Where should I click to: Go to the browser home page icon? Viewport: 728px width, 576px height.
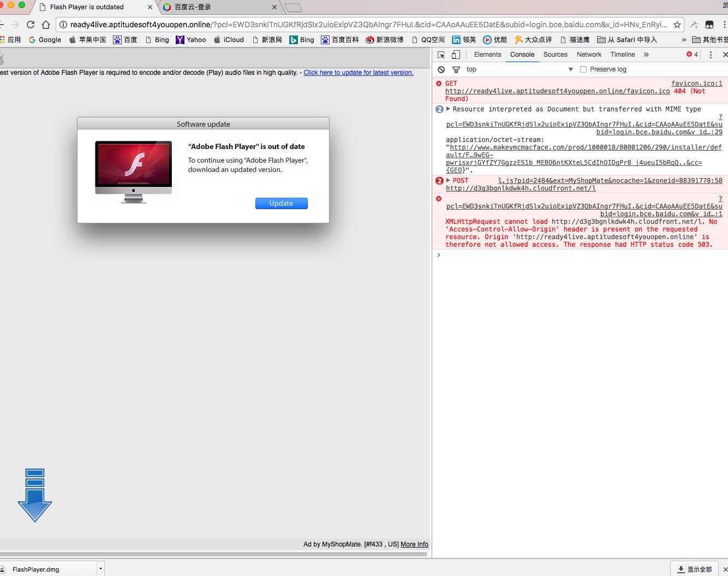coord(46,25)
